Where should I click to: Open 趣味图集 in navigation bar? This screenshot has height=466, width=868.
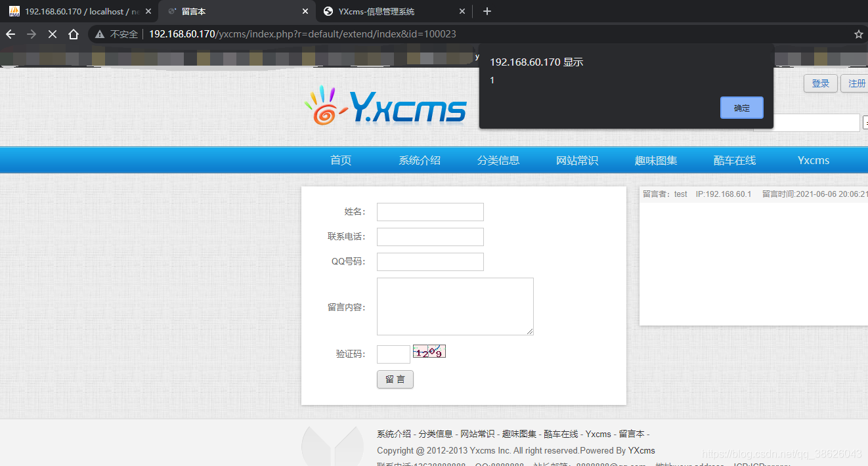(x=656, y=160)
